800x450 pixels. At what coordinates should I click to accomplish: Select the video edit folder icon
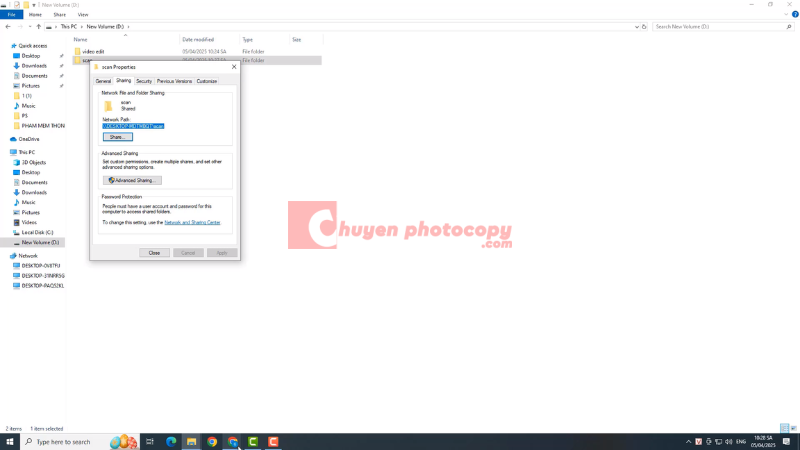[x=78, y=52]
